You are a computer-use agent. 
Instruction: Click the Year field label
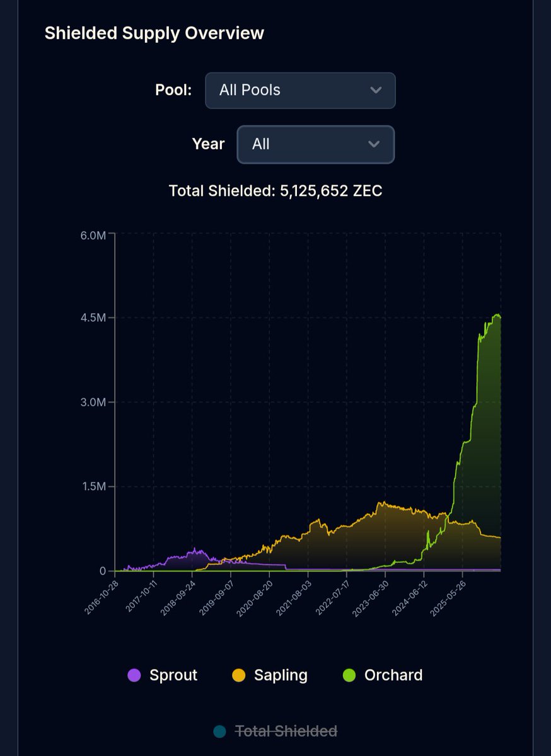208,144
